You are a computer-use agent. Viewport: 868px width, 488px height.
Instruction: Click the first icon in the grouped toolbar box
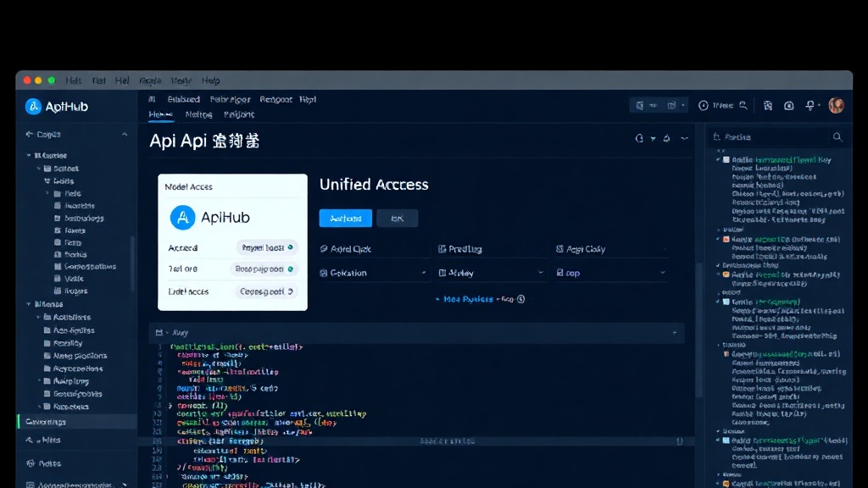(640, 105)
